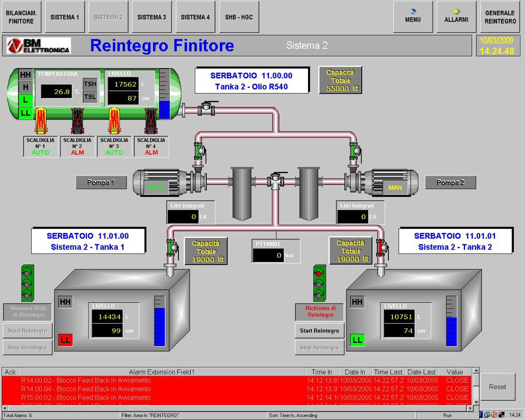The image size is (525, 420).
Task: Toggle the TSL temperature switch indicator
Action: point(90,97)
